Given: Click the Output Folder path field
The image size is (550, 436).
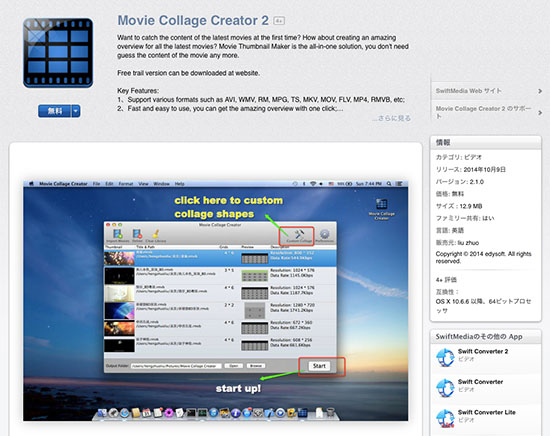Looking at the screenshot, I should (176, 366).
